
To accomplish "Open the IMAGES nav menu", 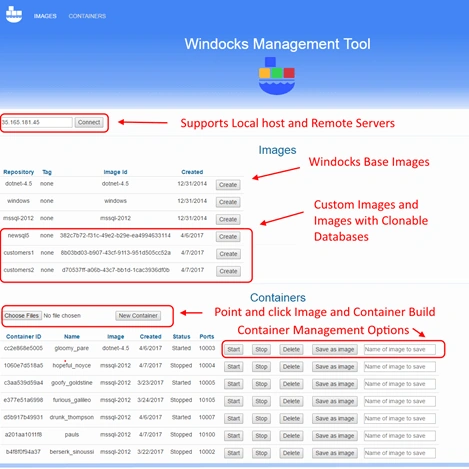I will 45,16.
